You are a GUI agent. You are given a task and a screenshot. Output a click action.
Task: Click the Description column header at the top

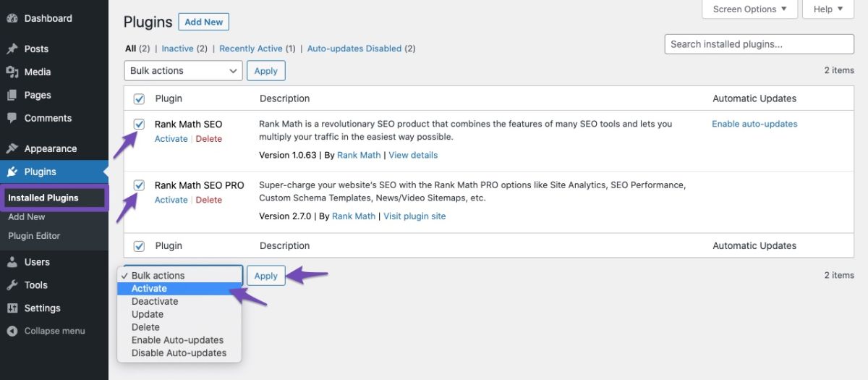284,98
